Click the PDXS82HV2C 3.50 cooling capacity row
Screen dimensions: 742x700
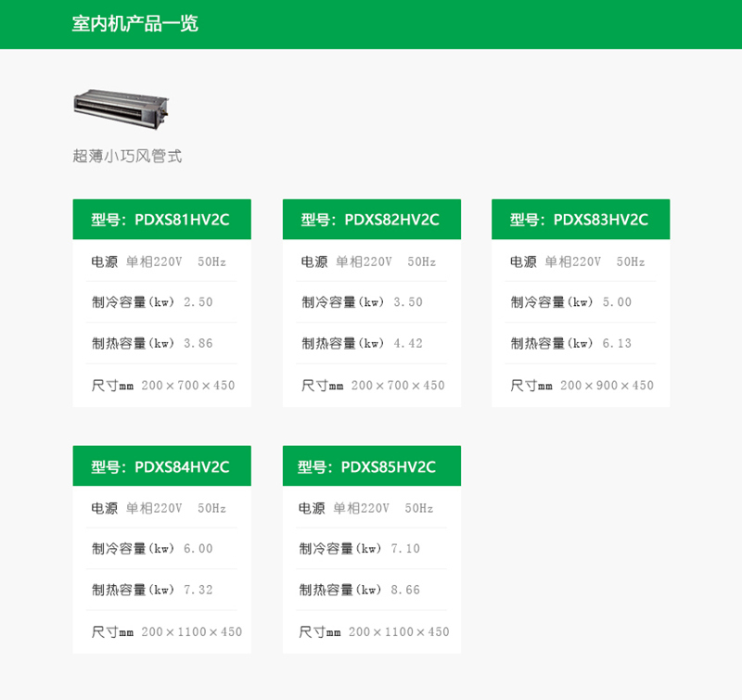[363, 302]
